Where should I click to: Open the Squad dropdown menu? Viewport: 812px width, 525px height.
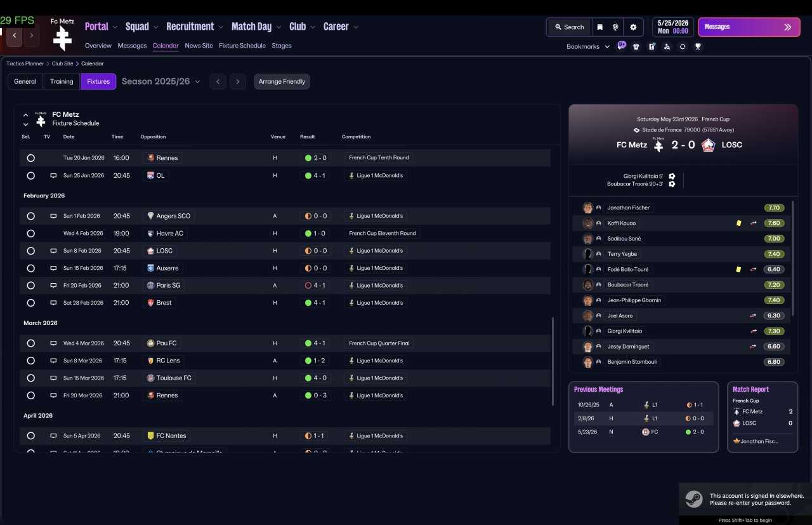[x=142, y=27]
